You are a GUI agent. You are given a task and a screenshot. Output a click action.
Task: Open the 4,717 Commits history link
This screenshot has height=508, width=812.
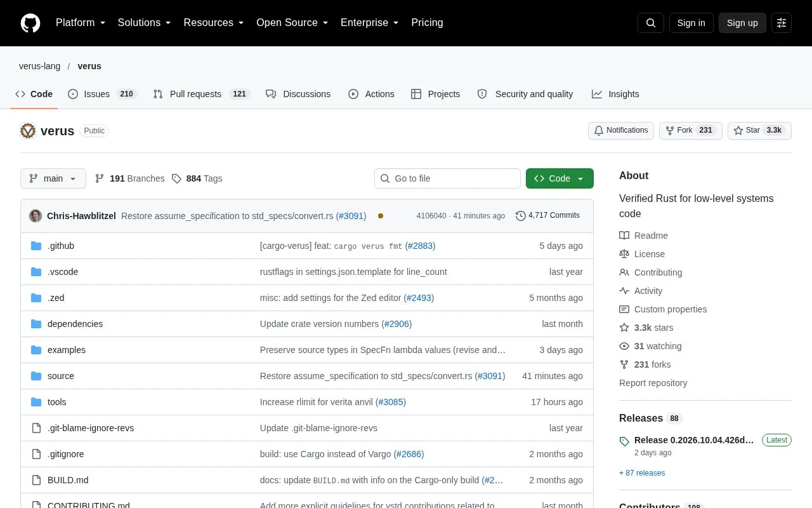tap(547, 216)
